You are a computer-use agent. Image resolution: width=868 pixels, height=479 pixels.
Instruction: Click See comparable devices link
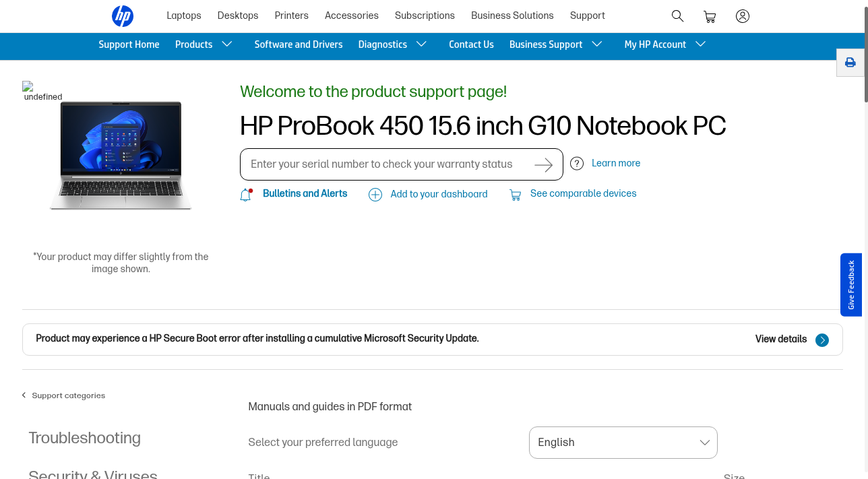584,193
